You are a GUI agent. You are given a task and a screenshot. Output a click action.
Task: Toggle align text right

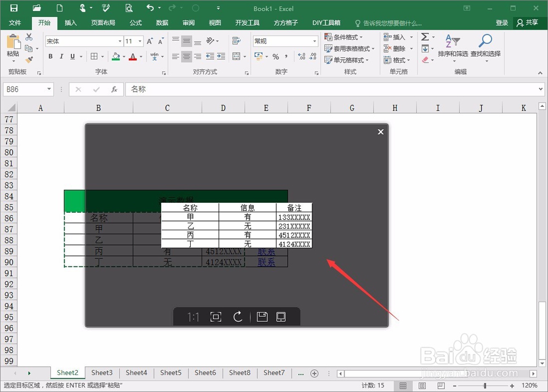coord(198,56)
